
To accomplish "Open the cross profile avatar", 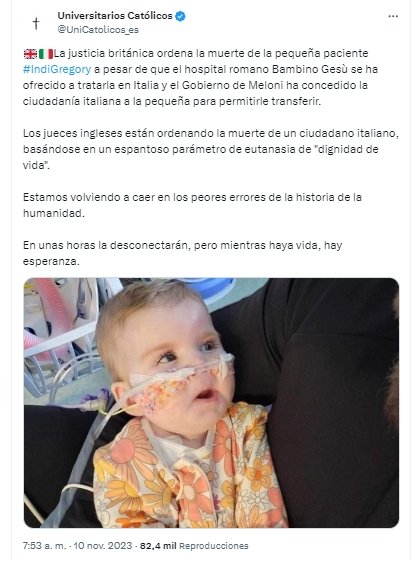I will coord(36,23).
